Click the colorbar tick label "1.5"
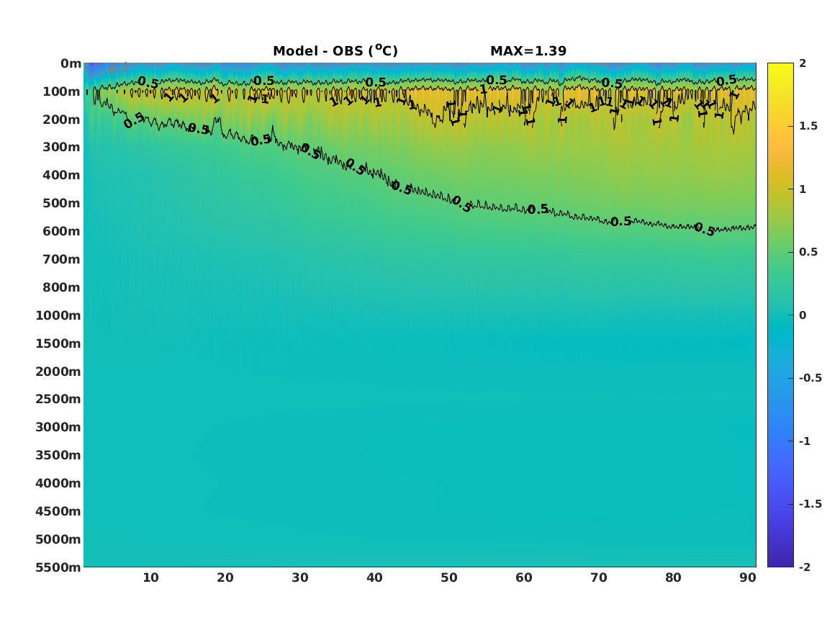Viewport: 840px width, 630px height. click(808, 126)
